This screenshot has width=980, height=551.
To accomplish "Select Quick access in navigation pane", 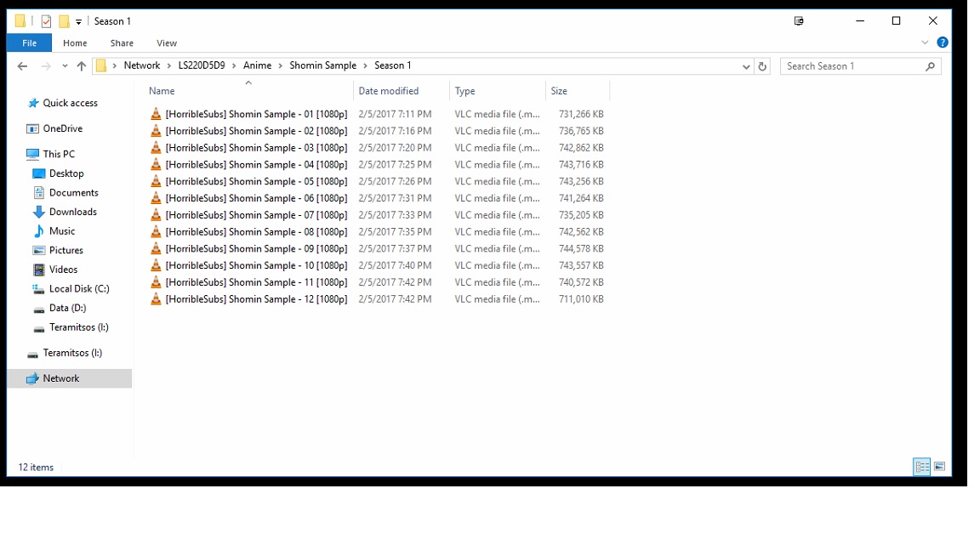I will [70, 103].
